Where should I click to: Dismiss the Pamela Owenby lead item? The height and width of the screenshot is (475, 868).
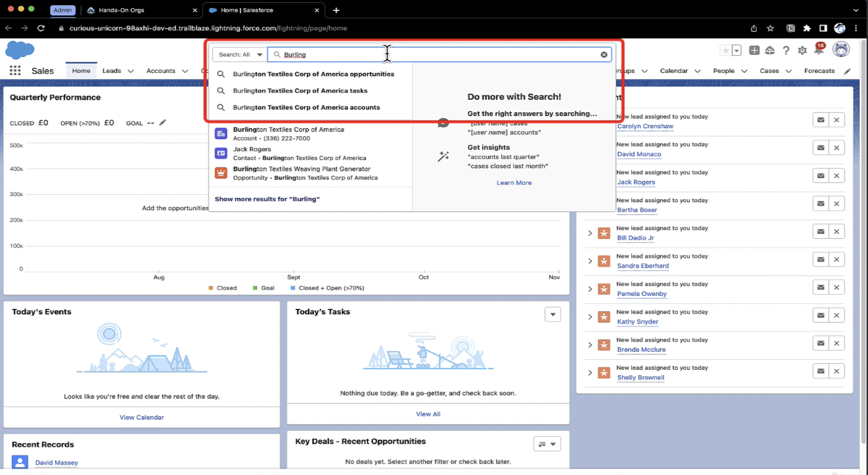click(x=837, y=288)
